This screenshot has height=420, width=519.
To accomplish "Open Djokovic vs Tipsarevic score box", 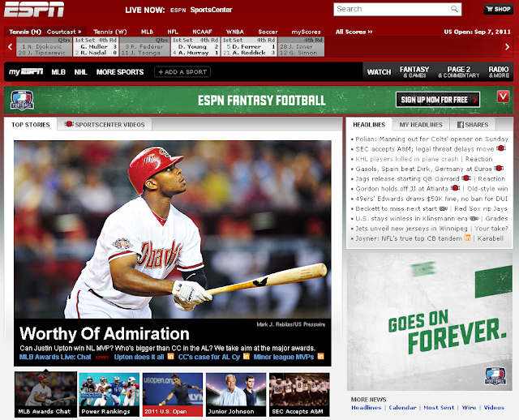I will tap(44, 47).
